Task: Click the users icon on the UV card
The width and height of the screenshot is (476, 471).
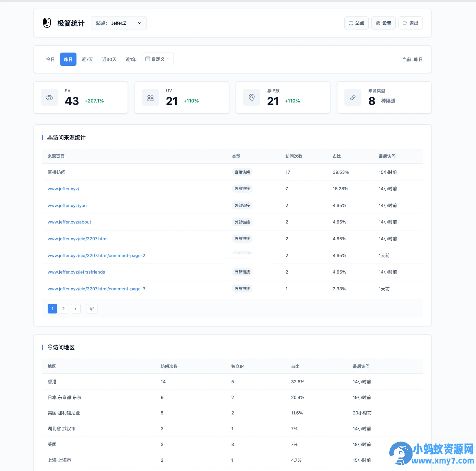Action: 150,97
